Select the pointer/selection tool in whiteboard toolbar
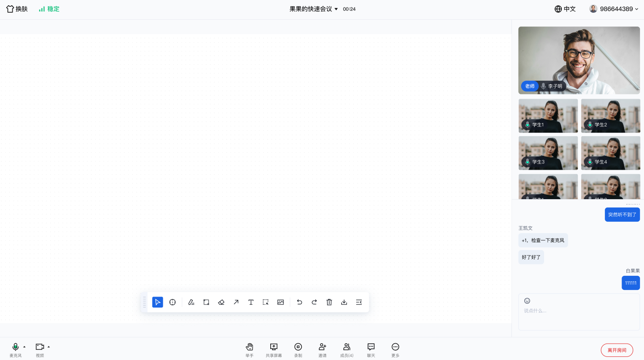 click(158, 302)
